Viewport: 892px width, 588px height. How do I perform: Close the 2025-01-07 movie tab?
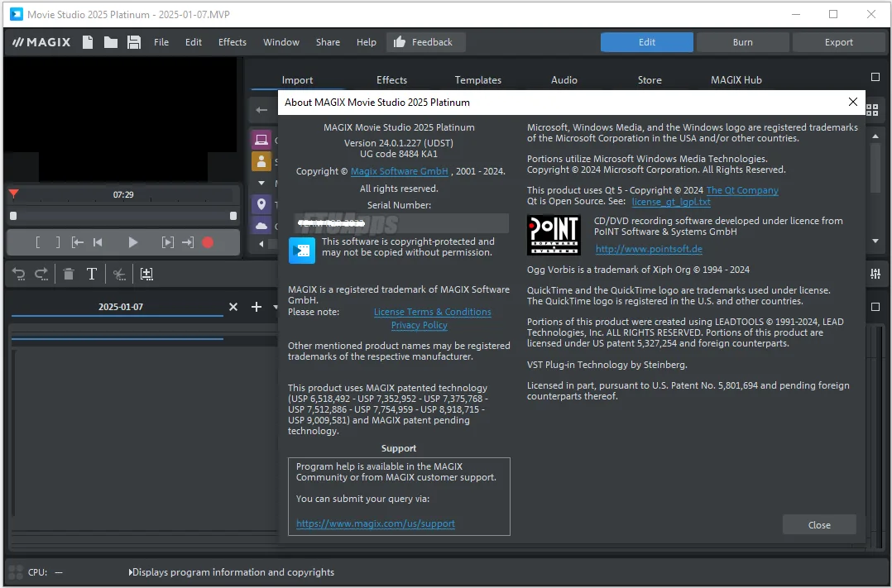coord(233,307)
